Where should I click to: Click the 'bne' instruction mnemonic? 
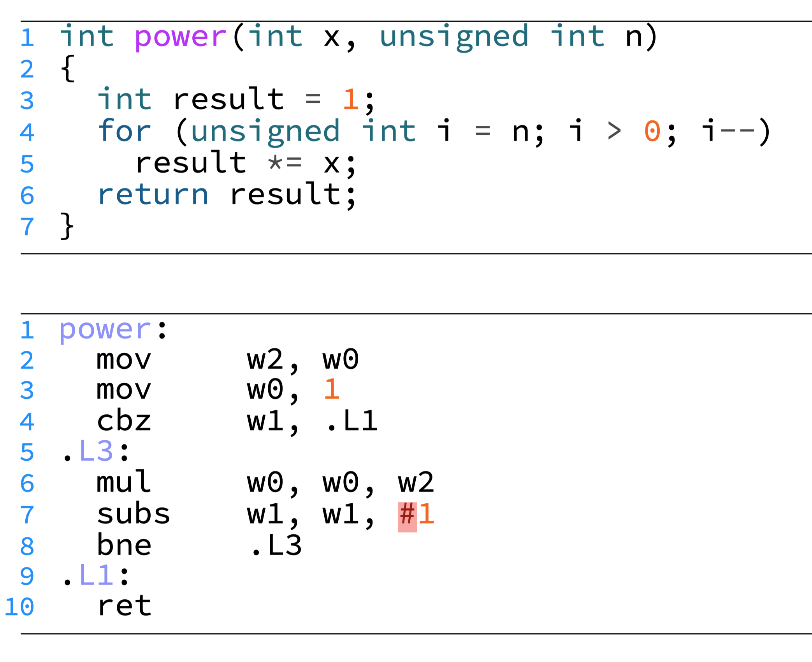(x=124, y=545)
